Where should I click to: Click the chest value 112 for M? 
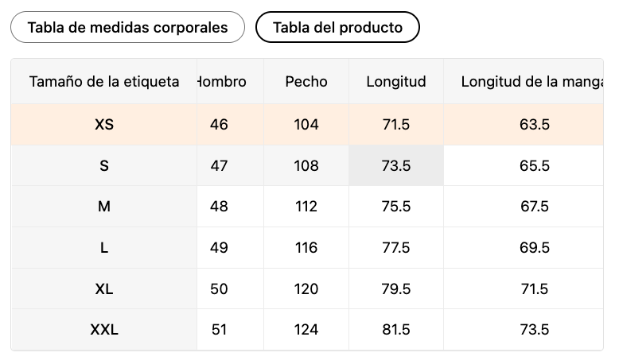[306, 207]
